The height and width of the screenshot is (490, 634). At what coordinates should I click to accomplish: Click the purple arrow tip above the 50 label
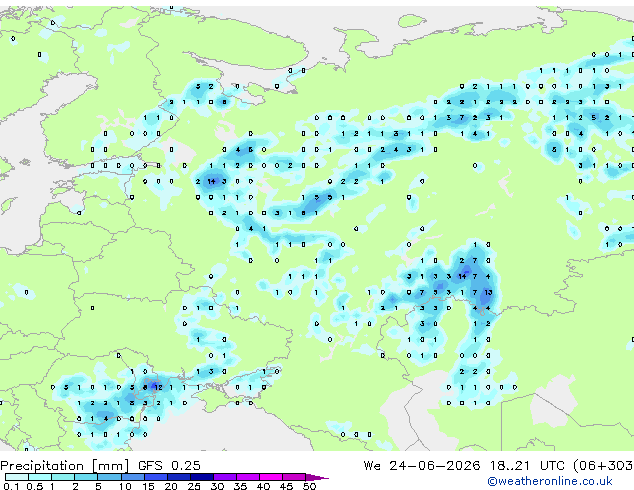[317, 477]
